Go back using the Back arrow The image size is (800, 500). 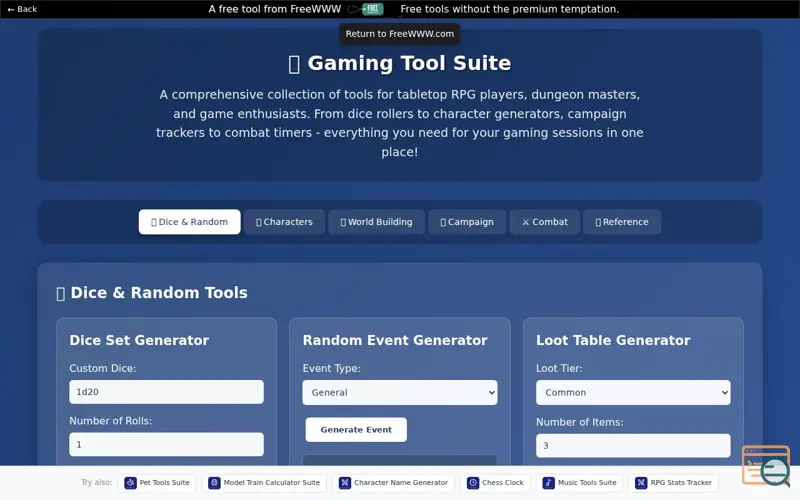click(22, 9)
